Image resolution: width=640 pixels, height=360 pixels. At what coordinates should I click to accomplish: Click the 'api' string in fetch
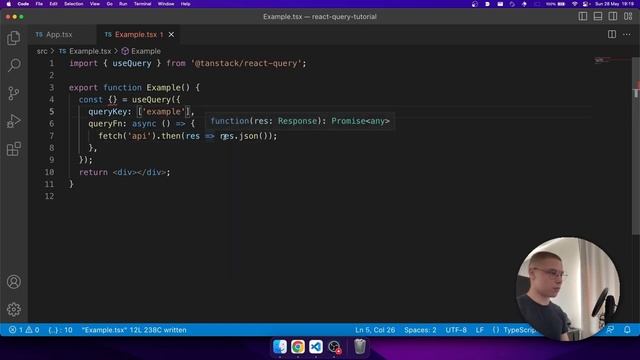click(139, 136)
